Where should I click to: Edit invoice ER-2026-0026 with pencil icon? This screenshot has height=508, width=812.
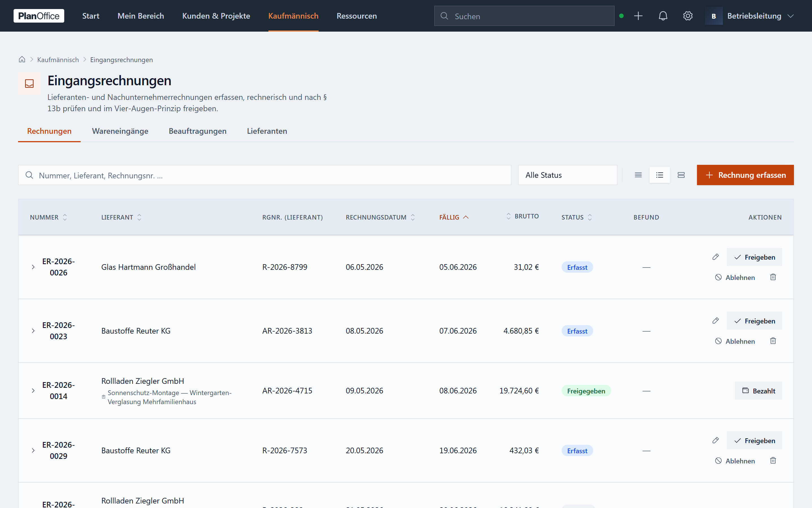715,257
